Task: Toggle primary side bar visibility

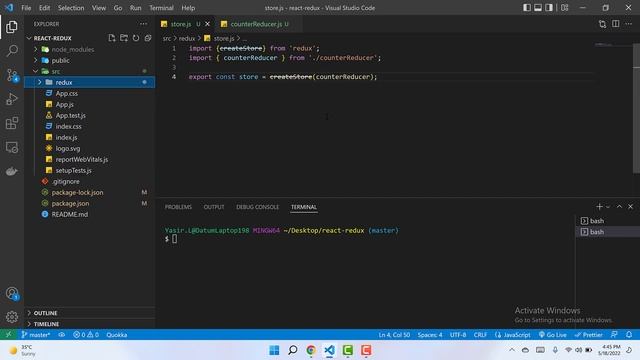Action: point(527,8)
